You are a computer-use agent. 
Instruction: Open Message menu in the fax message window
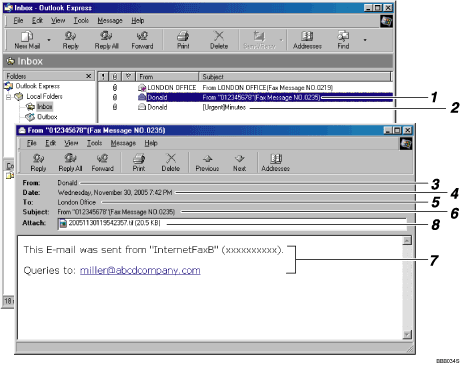pyautogui.click(x=123, y=143)
